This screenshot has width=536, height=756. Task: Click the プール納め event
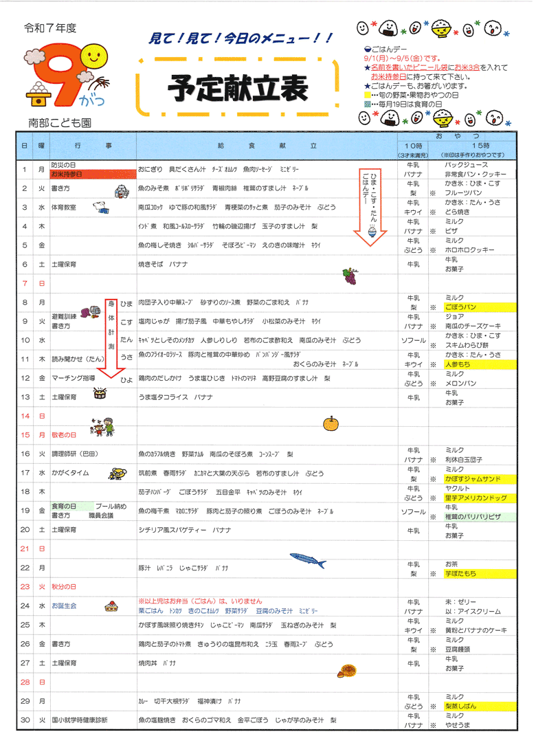(111, 507)
